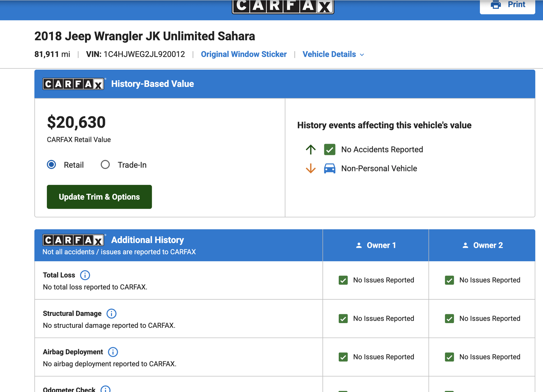This screenshot has height=392, width=543.
Task: Click 'No structural damage reported to CARFAX.' text
Action: coord(109,325)
